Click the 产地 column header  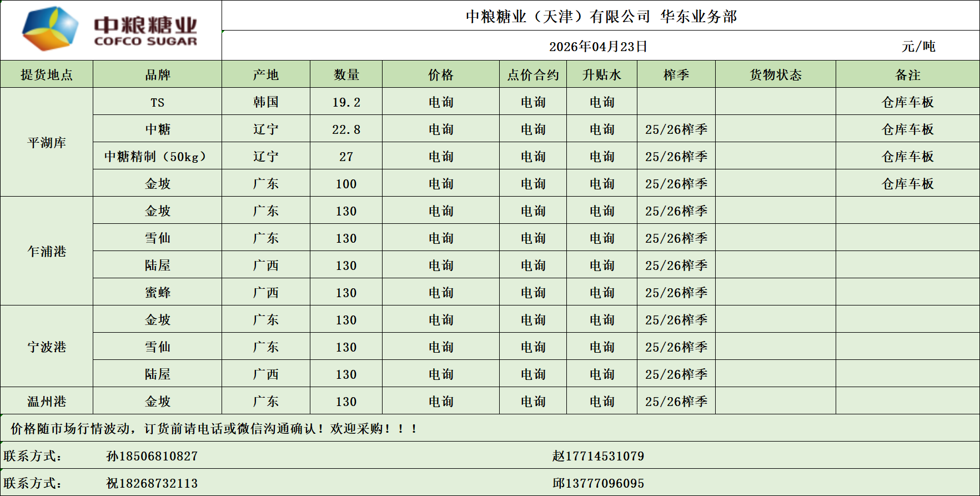tap(266, 75)
